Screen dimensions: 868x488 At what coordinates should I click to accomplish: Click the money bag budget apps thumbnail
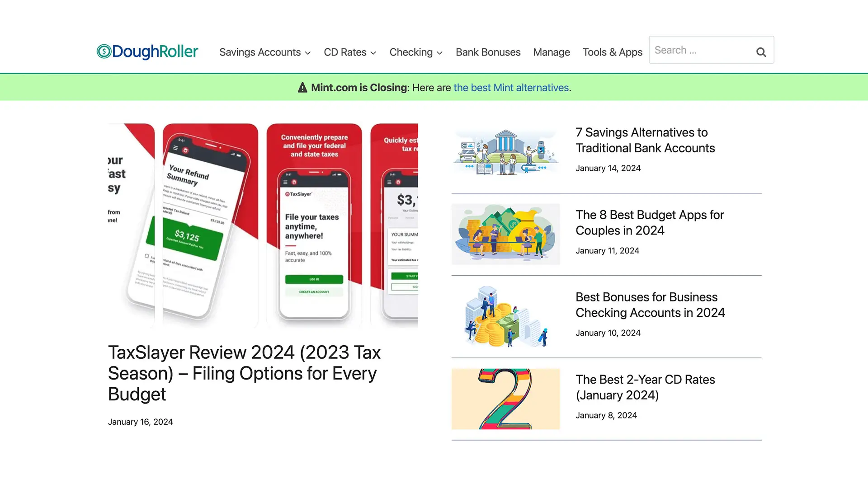[x=505, y=234]
